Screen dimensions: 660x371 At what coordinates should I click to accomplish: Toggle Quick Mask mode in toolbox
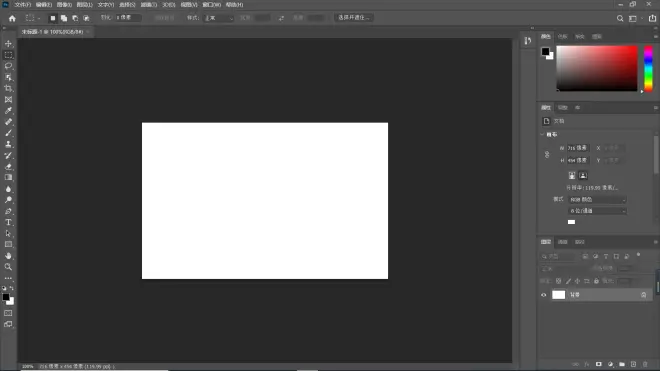coord(8,313)
